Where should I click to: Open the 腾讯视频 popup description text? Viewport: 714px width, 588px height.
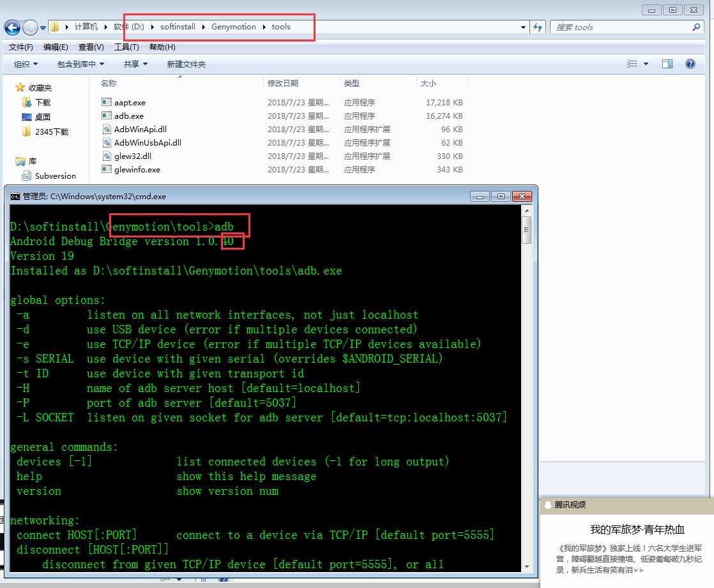tap(628, 559)
